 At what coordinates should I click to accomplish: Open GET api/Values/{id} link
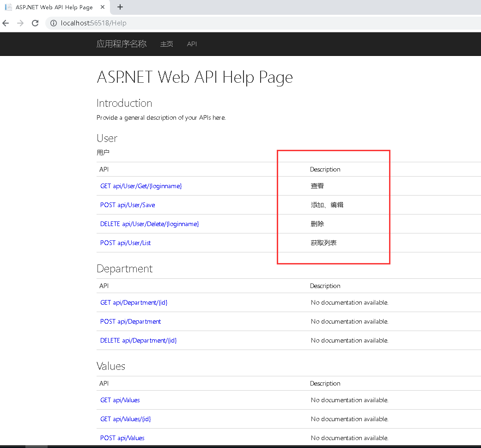click(x=126, y=419)
